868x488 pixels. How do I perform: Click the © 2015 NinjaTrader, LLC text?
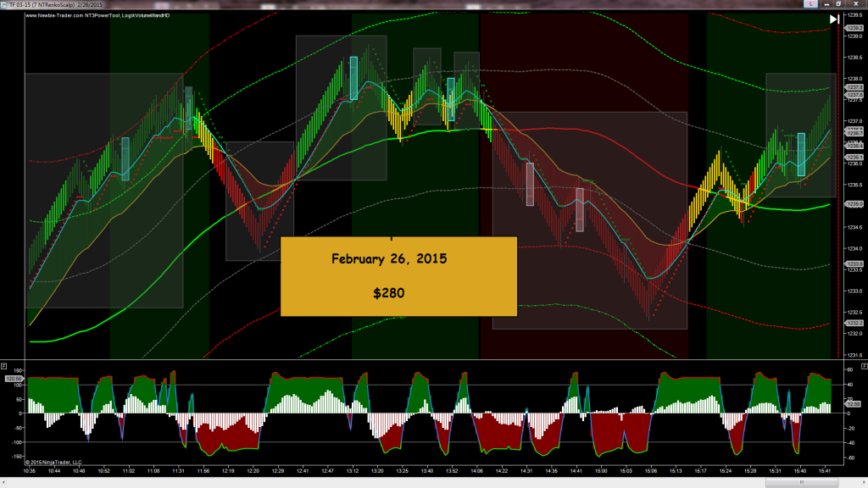click(53, 463)
